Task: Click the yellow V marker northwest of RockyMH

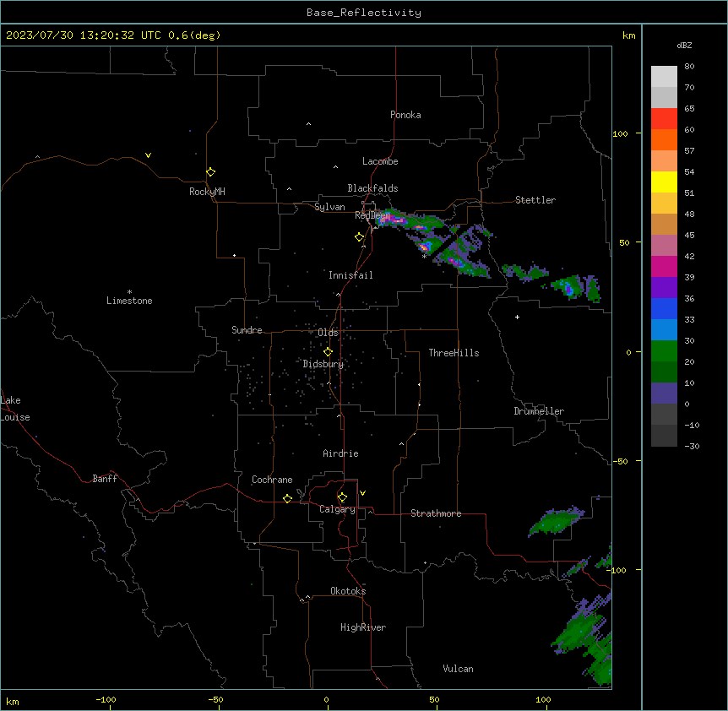Action: [x=148, y=155]
